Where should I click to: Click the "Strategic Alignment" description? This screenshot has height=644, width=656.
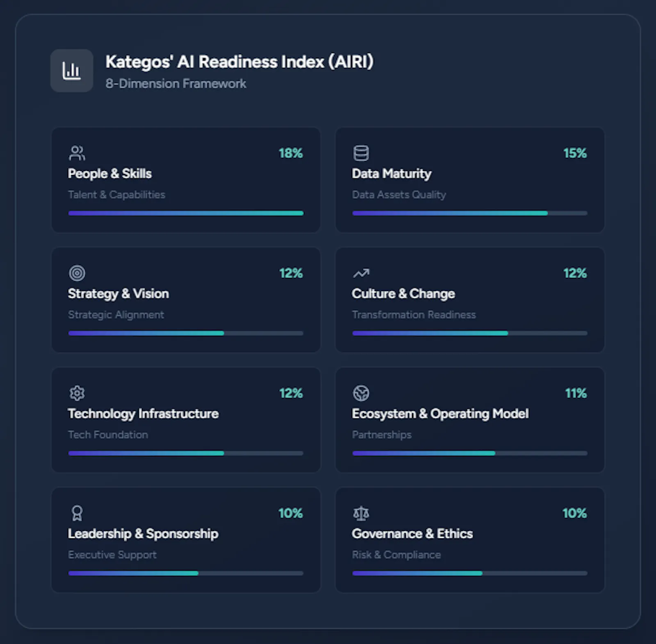(x=116, y=315)
